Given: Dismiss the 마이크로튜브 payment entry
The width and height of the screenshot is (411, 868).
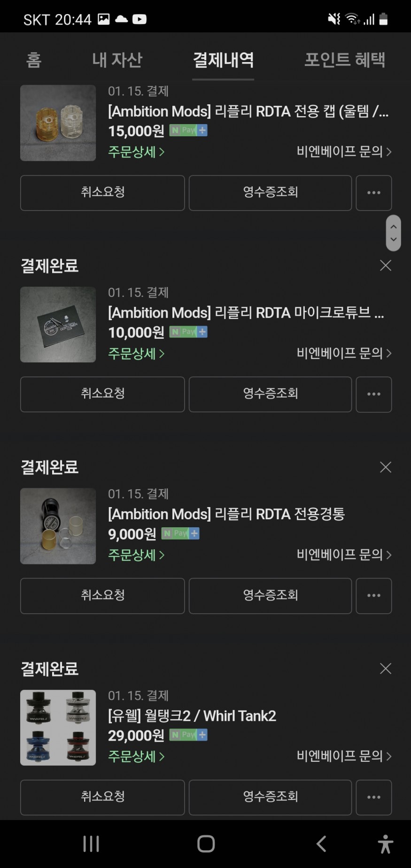Looking at the screenshot, I should [385, 266].
